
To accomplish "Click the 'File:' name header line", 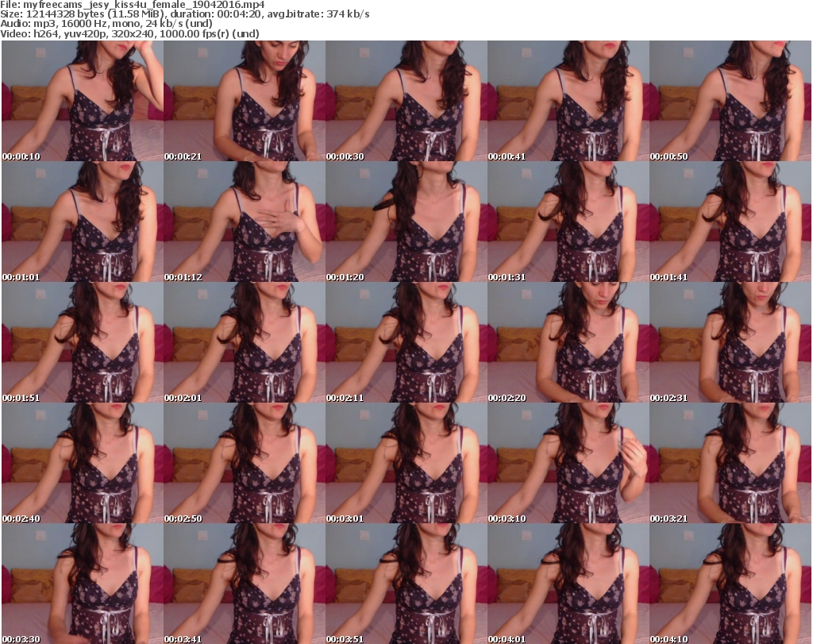I will 133,5.
